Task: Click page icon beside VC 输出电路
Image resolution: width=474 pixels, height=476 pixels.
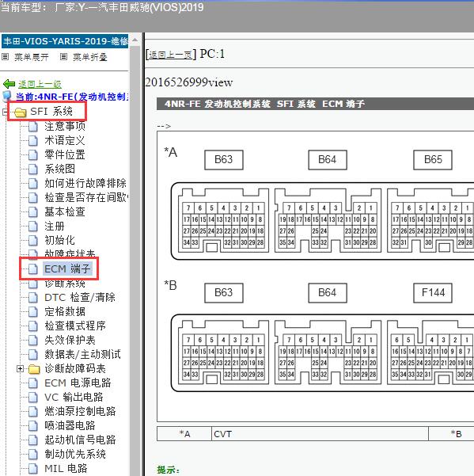Action: [32, 398]
